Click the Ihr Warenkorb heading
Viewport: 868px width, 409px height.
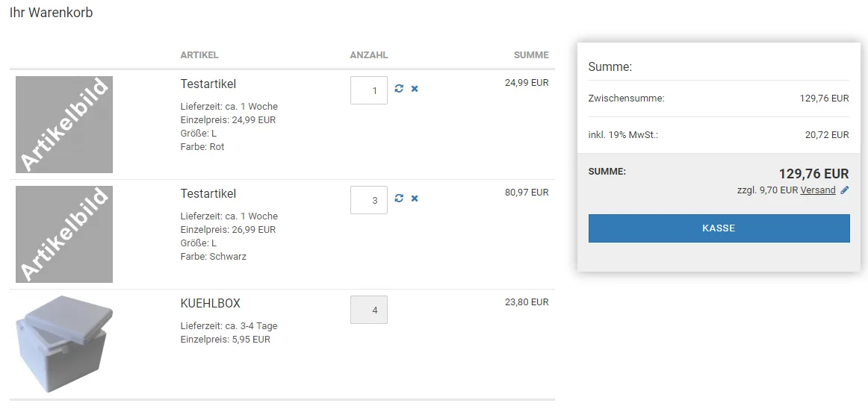pyautogui.click(x=52, y=13)
